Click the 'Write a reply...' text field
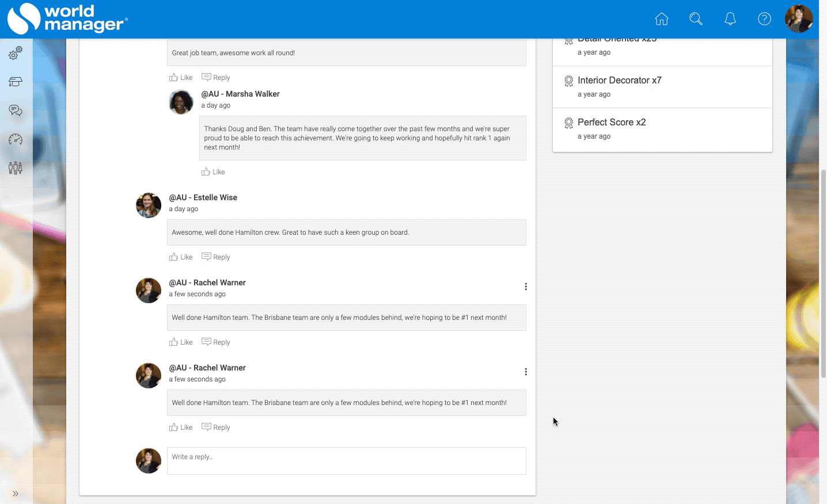Viewport: 827px width, 504px height. tap(346, 461)
